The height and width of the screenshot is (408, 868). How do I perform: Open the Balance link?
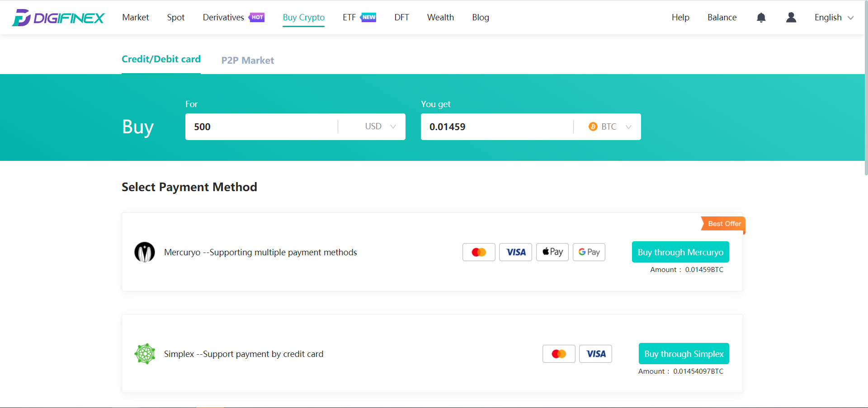click(x=722, y=17)
